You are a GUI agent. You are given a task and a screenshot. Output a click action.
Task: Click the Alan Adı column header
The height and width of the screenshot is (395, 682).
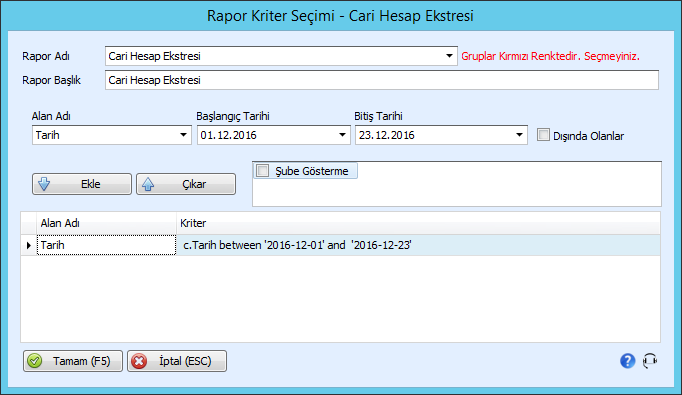pos(107,223)
